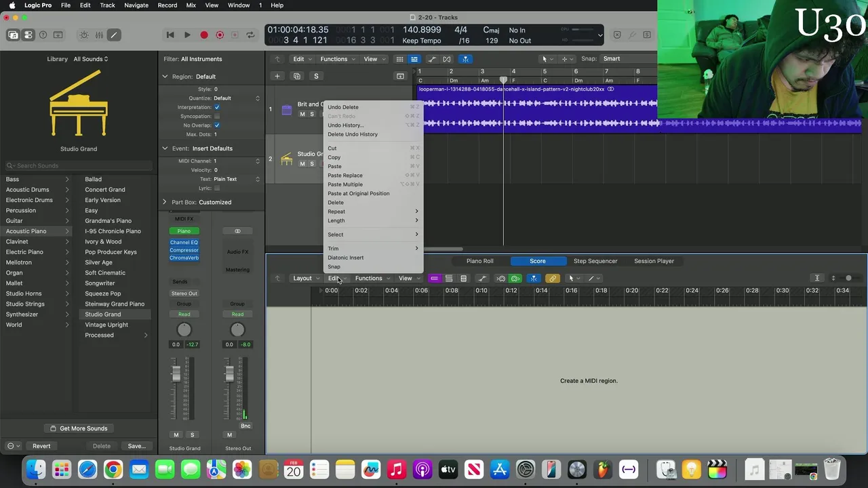Viewport: 868px width, 488px height.
Task: Open the Session Player tab
Action: point(654,261)
